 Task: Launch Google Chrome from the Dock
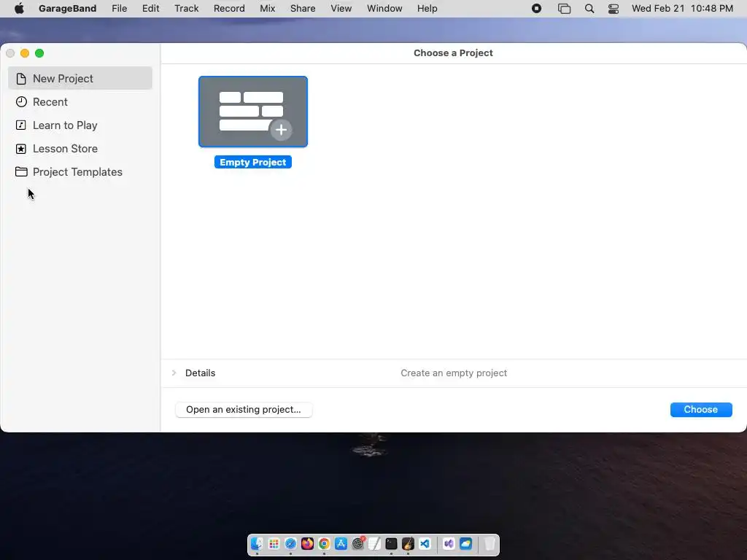tap(324, 544)
